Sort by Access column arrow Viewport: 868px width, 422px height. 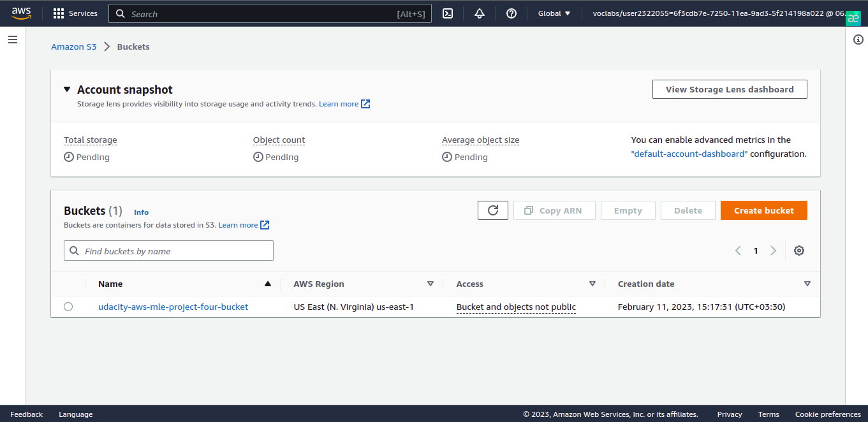592,284
